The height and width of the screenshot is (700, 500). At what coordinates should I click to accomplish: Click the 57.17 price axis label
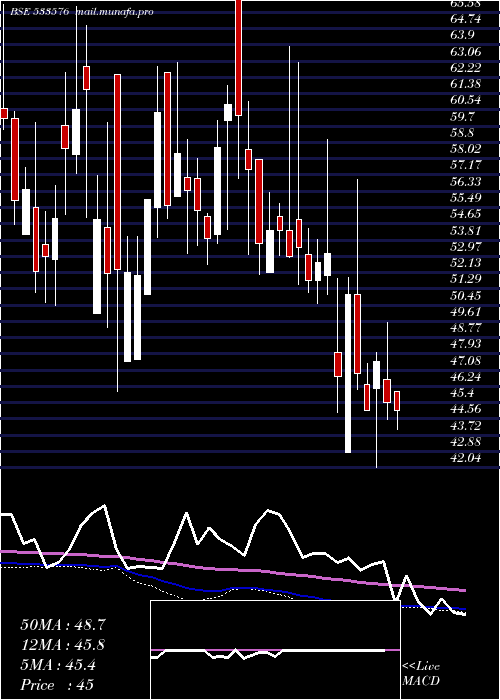466,165
